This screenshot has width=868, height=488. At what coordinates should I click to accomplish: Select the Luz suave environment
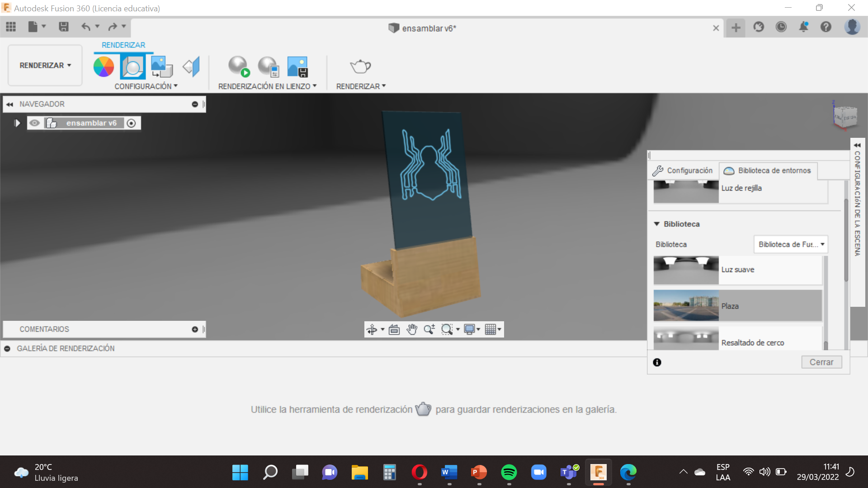(737, 270)
